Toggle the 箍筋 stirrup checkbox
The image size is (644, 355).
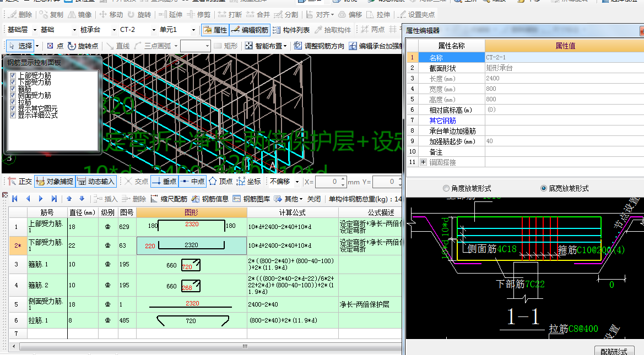pos(13,89)
